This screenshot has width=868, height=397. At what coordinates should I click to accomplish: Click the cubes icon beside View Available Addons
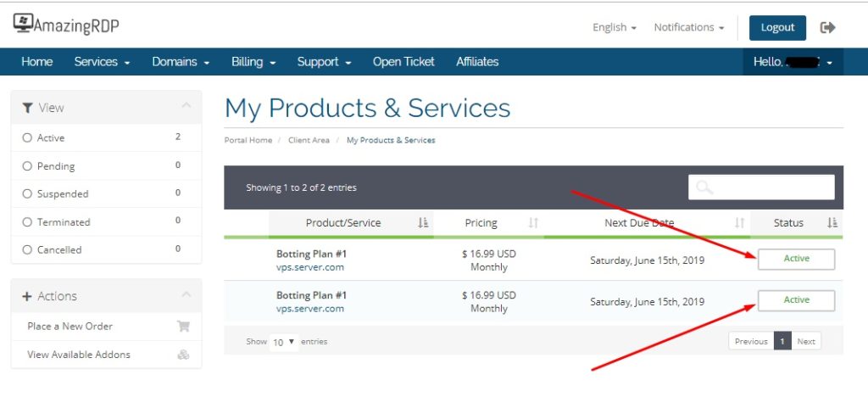point(183,355)
